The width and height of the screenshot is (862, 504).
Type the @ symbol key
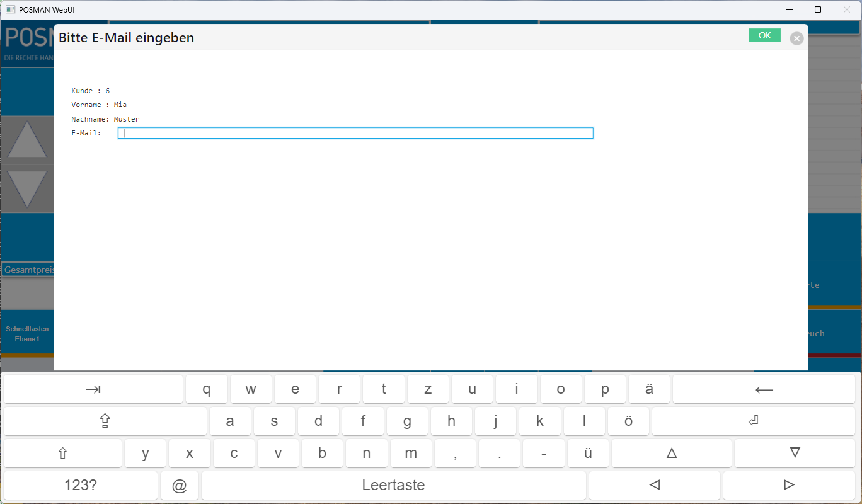click(x=180, y=486)
